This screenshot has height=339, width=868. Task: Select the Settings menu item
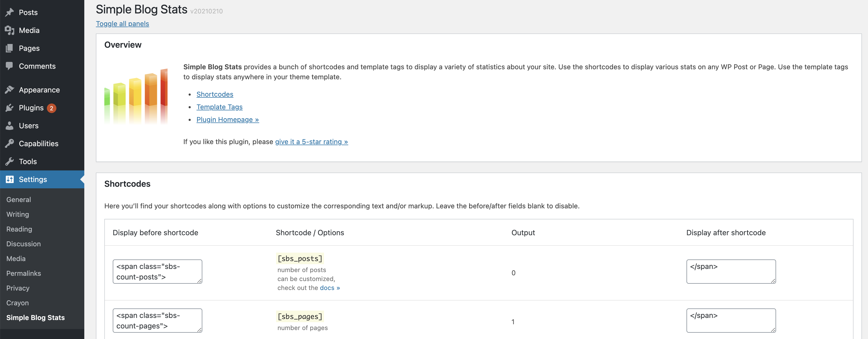(42, 179)
